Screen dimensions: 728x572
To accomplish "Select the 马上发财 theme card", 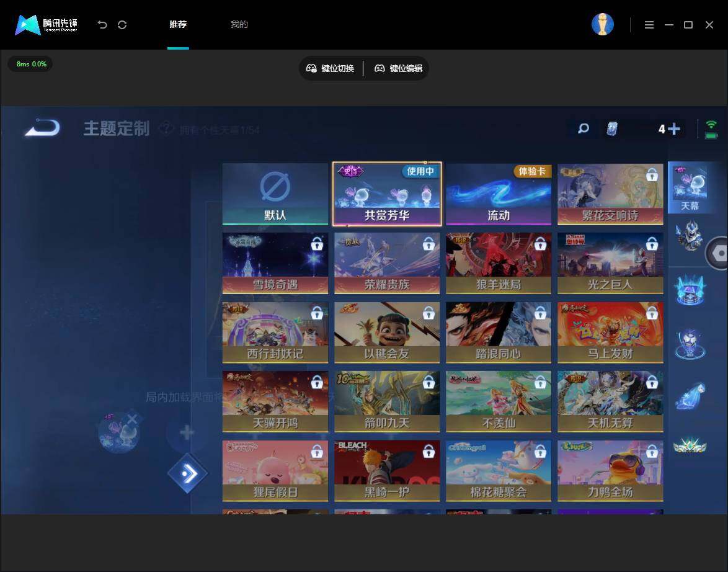I will tap(610, 333).
